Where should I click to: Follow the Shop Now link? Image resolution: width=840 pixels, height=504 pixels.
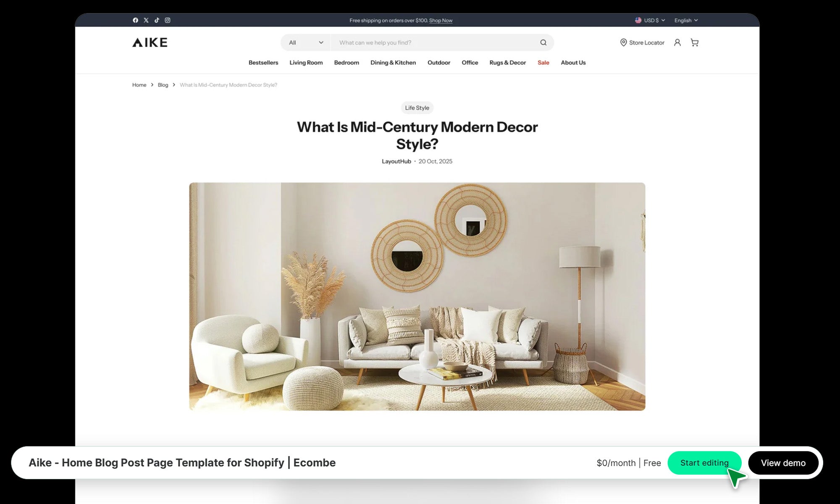pos(441,20)
